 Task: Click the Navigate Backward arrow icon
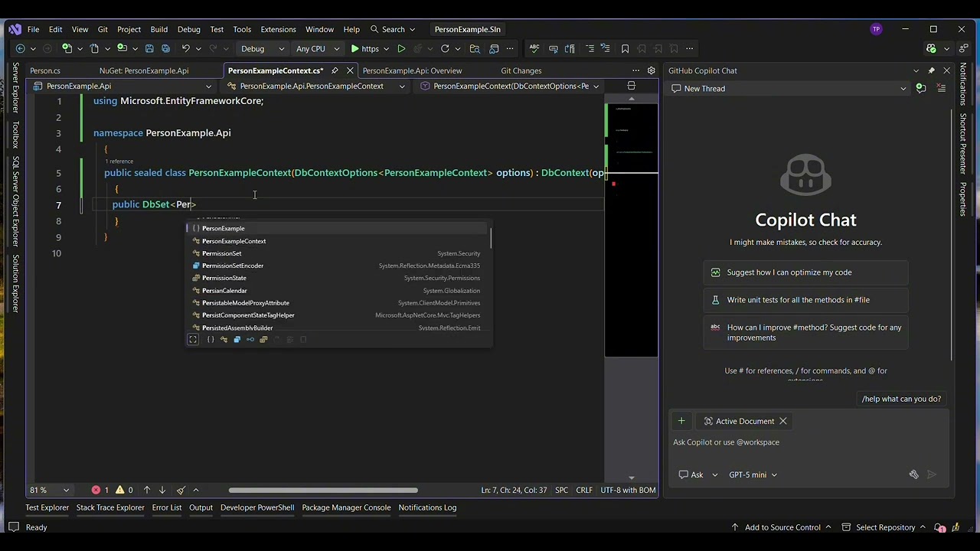21,48
